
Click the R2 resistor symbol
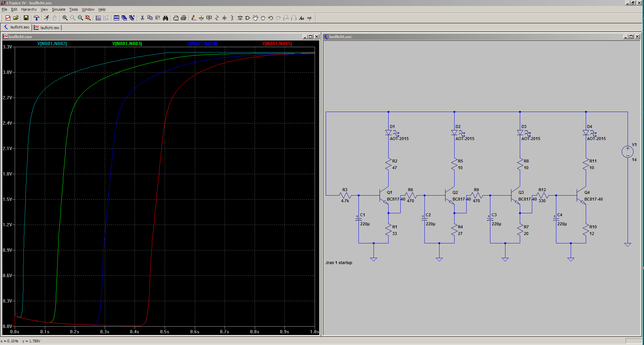pyautogui.click(x=388, y=164)
